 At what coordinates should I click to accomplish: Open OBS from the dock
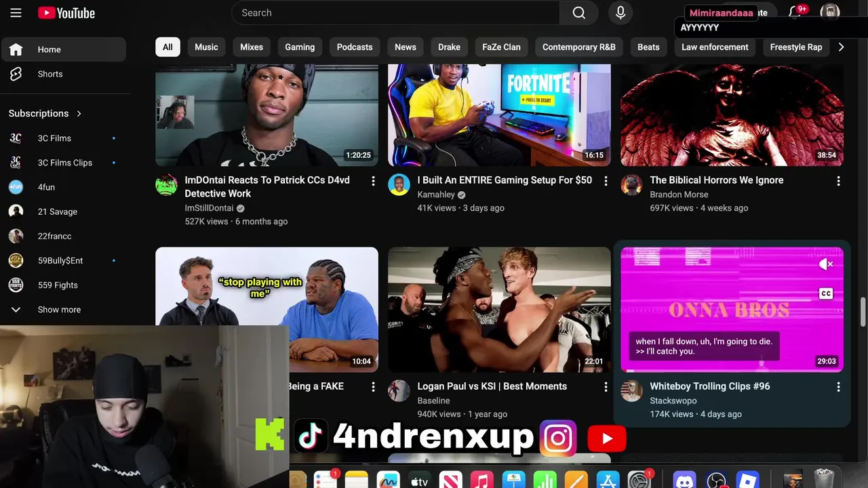pos(716,480)
